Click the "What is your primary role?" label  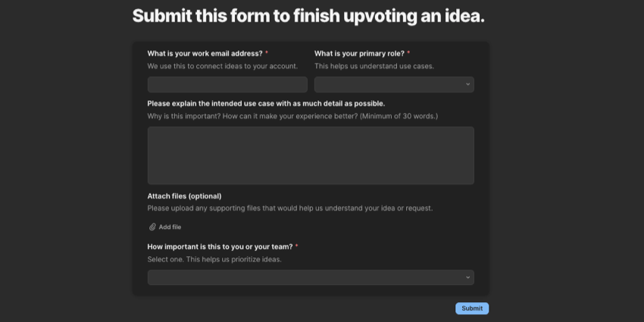pyautogui.click(x=359, y=54)
